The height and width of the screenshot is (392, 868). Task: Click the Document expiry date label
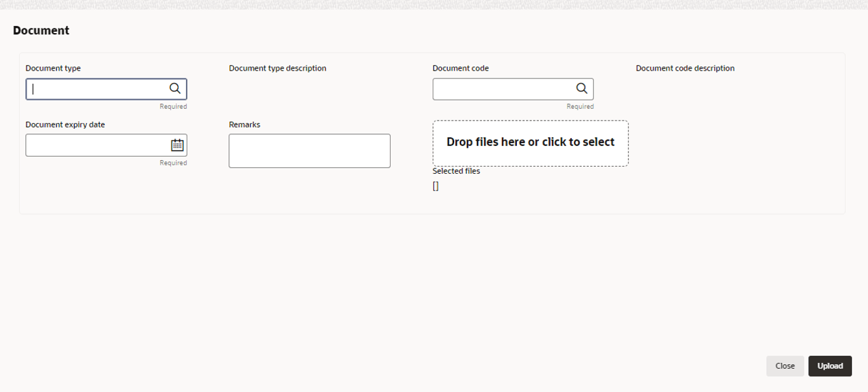pos(65,124)
